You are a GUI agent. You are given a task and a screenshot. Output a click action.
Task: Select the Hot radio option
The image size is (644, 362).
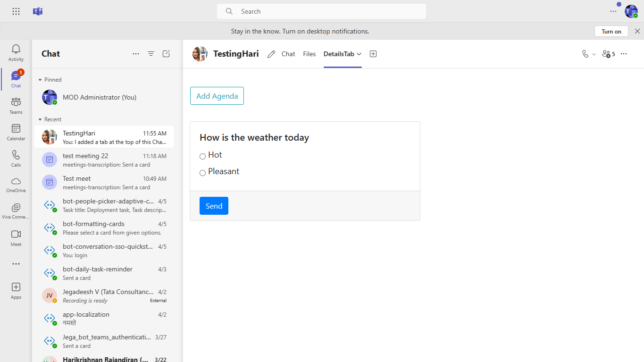click(x=202, y=156)
